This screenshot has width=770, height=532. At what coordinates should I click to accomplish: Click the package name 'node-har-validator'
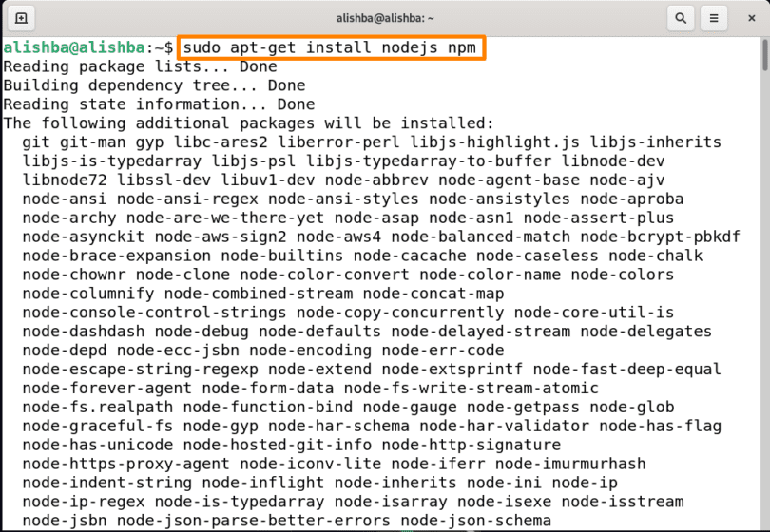coord(505,426)
